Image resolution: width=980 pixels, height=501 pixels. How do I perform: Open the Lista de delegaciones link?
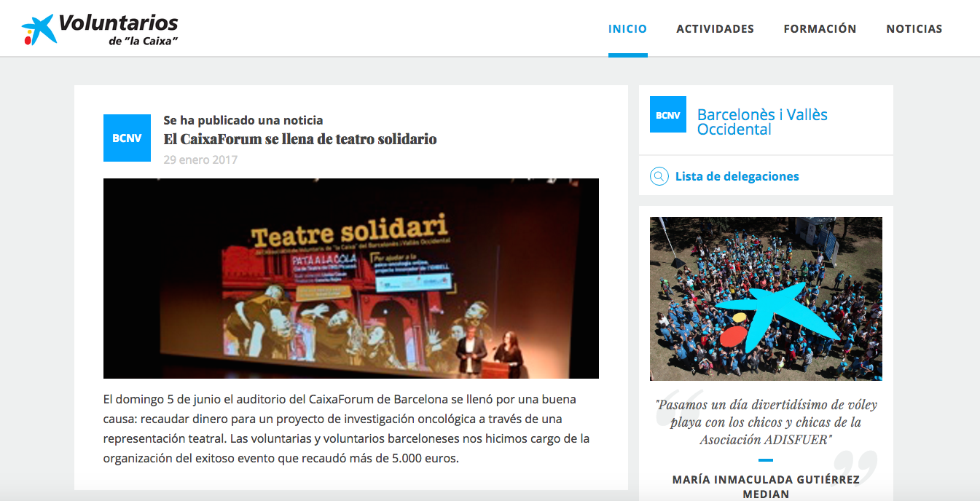click(737, 175)
